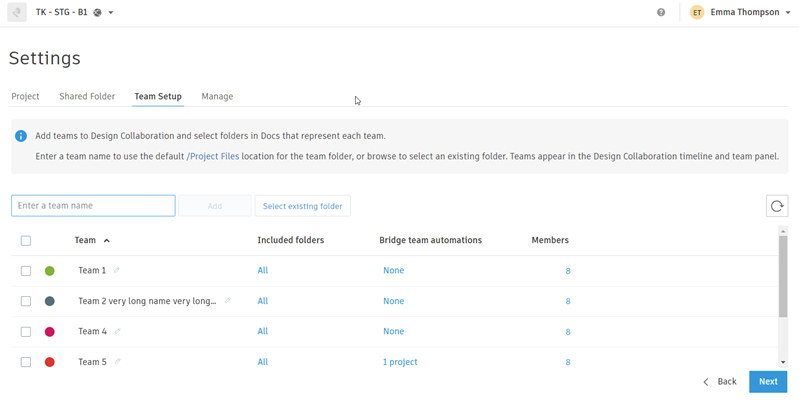Focus the Enter a team name field

[x=93, y=206]
